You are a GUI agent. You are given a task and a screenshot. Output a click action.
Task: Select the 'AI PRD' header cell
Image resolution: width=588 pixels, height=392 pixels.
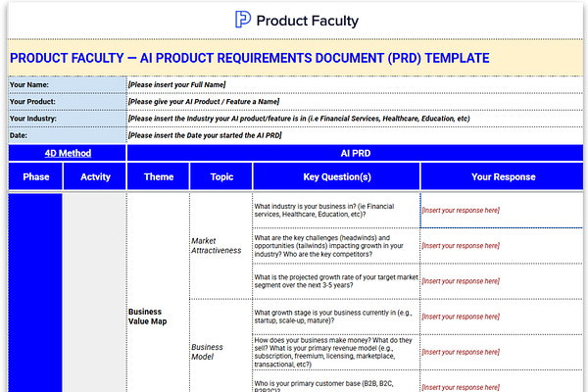coord(355,153)
